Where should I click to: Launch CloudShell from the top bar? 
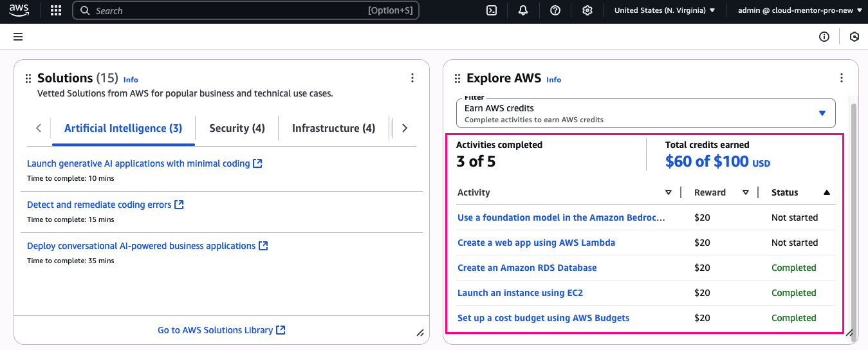[492, 10]
